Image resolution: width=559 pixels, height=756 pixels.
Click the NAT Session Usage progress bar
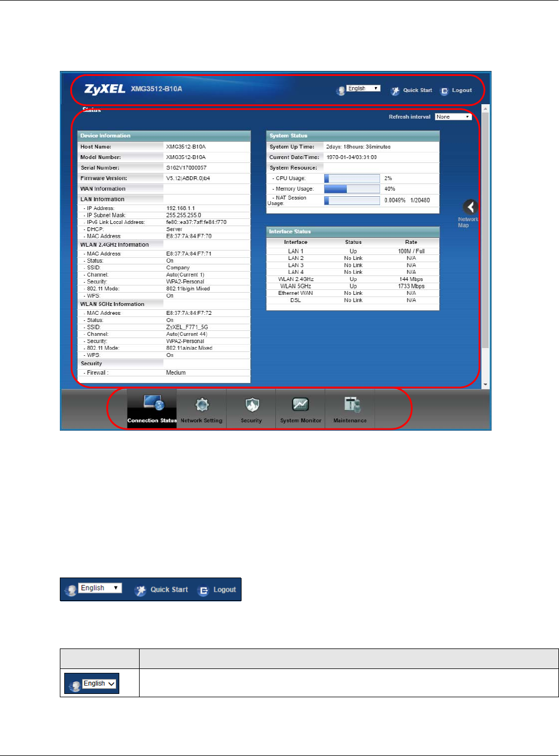tap(352, 201)
